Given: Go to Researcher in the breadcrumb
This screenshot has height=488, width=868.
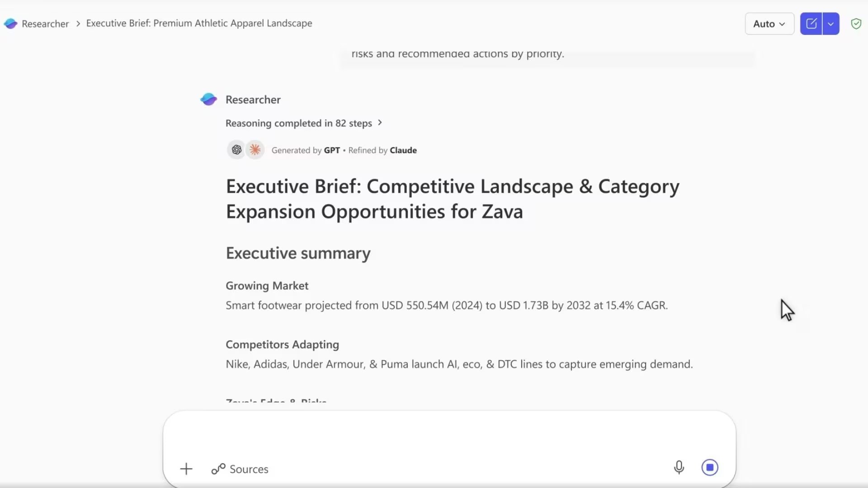Looking at the screenshot, I should [x=45, y=23].
